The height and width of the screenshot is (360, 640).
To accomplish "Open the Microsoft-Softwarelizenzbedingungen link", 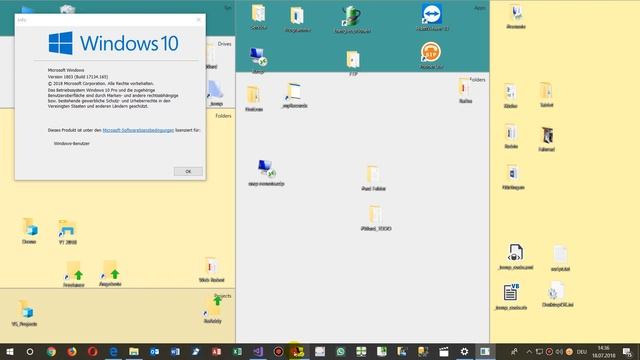I will [138, 130].
